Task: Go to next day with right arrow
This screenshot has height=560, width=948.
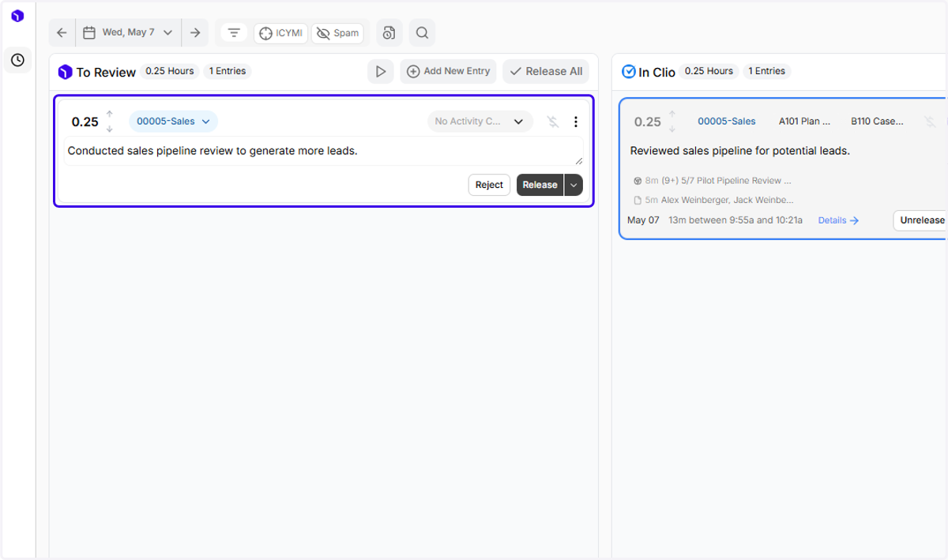Action: pyautogui.click(x=195, y=32)
